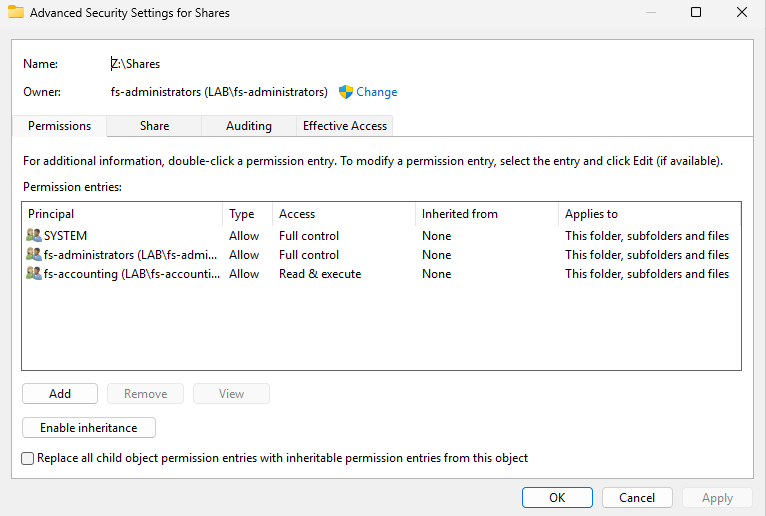The width and height of the screenshot is (766, 516).
Task: Click the fs-accounting principal group icon
Action: [x=34, y=274]
